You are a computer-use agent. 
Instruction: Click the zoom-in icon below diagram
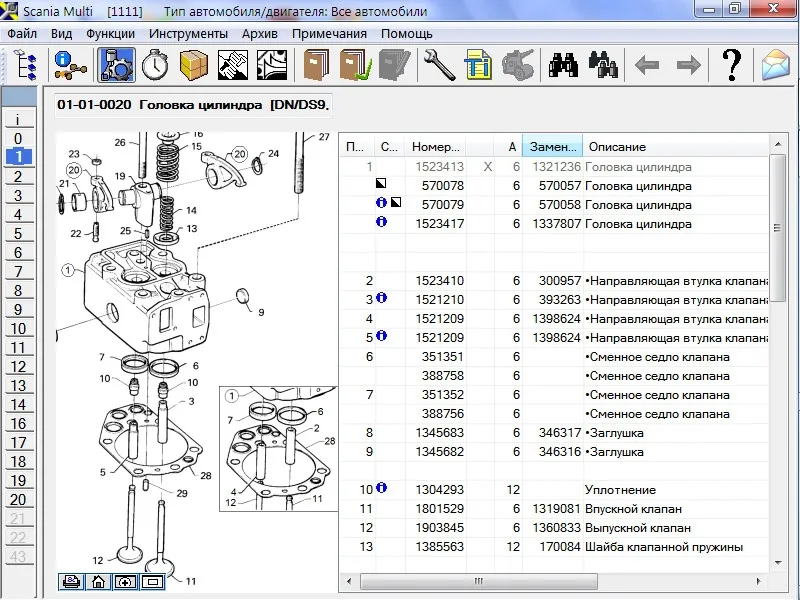125,581
